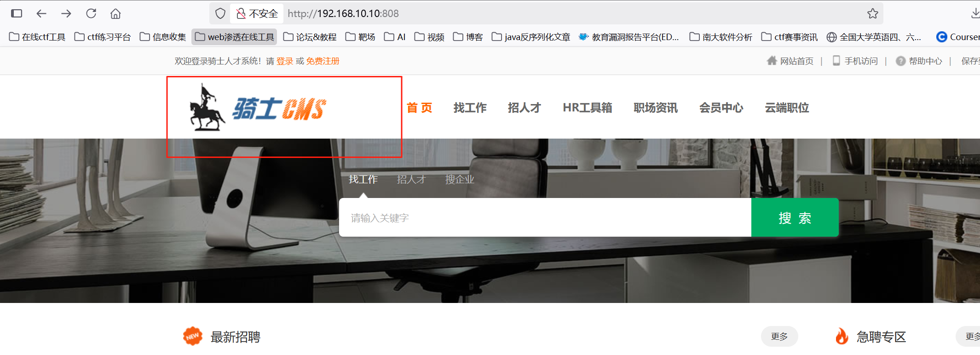Open 靶场 bookmark folder
Viewport: 980px width, 355px height.
click(360, 37)
